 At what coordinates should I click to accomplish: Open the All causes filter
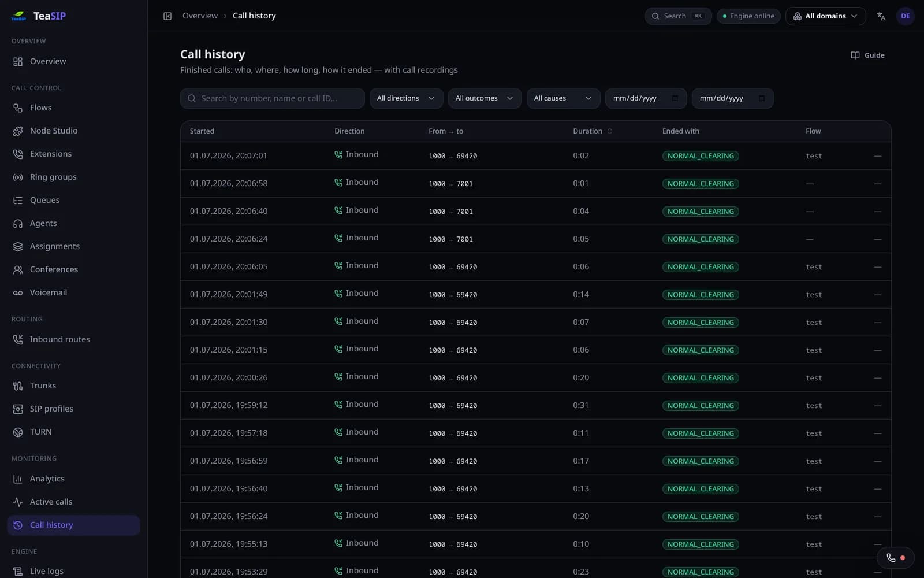coord(563,98)
